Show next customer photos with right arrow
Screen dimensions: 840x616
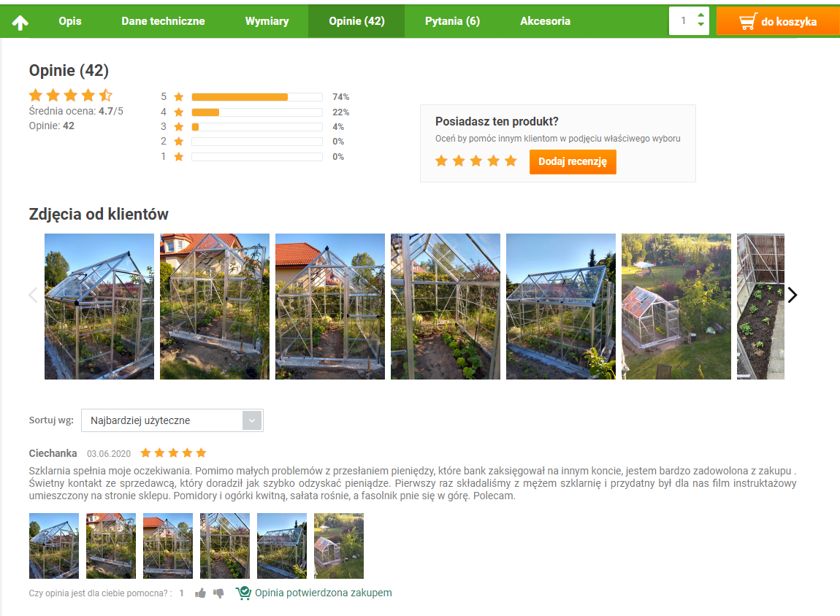point(793,295)
